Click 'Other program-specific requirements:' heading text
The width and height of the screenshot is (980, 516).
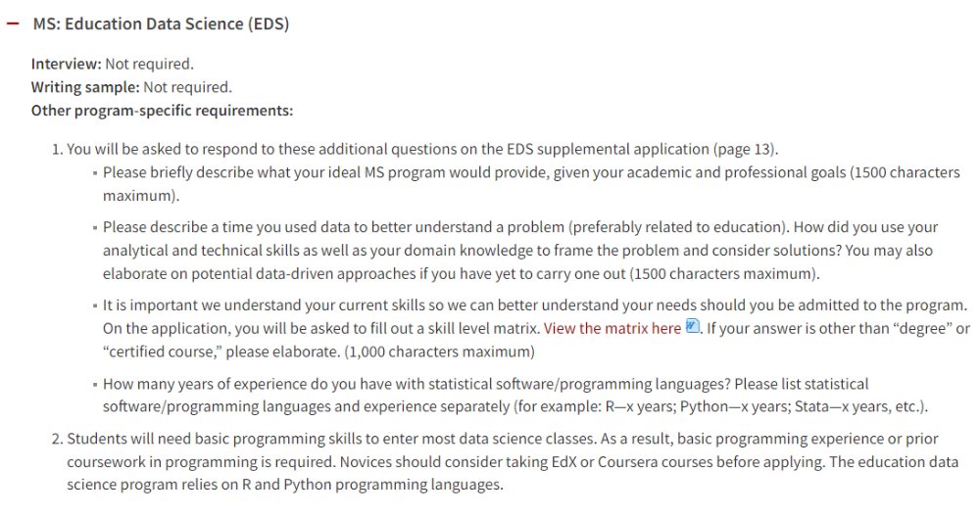(162, 110)
